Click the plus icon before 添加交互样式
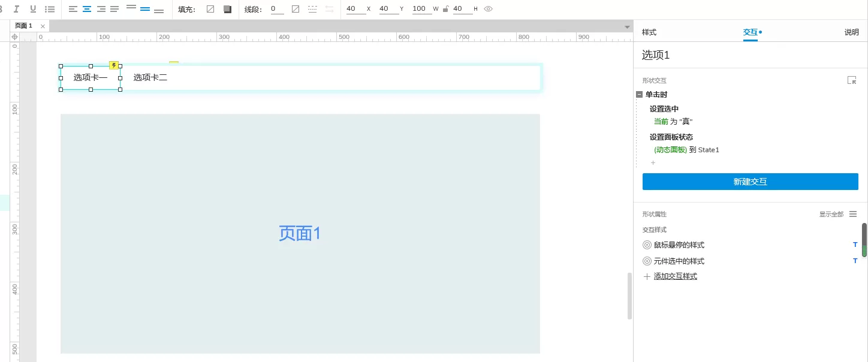Screen dimensions: 868x362 tap(647, 276)
